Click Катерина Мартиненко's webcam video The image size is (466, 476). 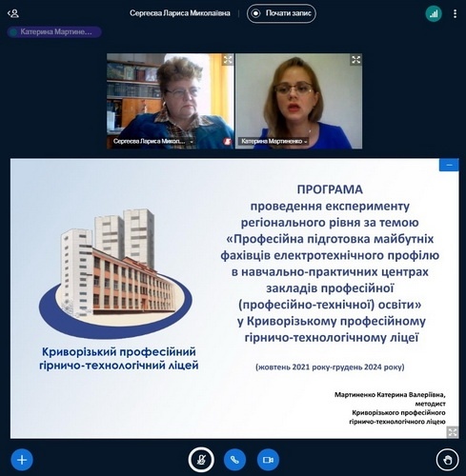pyautogui.click(x=298, y=101)
